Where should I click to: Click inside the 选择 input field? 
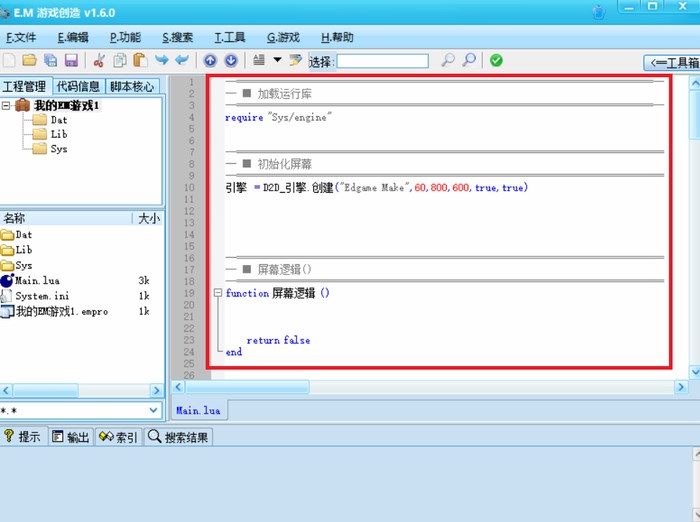click(383, 61)
